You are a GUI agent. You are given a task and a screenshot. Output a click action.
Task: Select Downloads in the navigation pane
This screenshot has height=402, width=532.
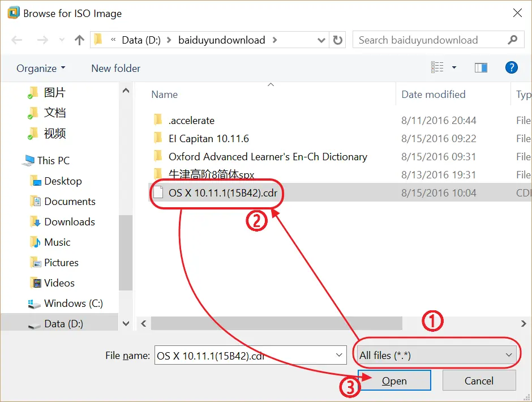pyautogui.click(x=69, y=221)
